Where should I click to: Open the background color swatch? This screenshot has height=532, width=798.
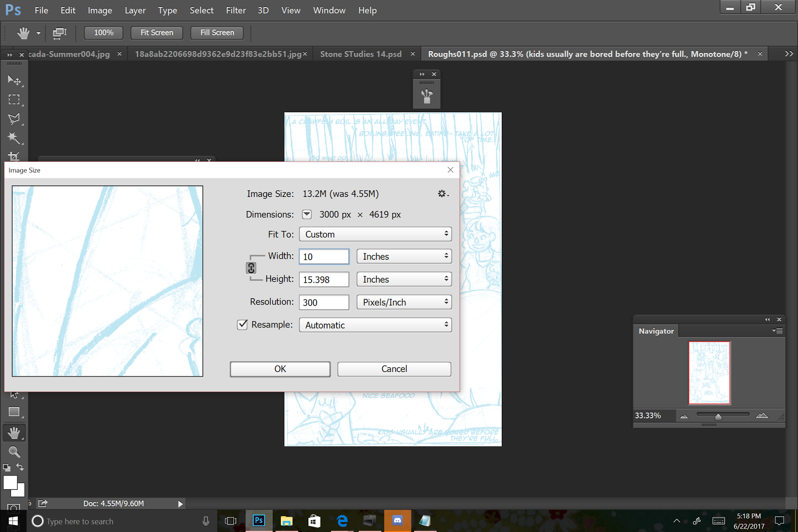pyautogui.click(x=21, y=493)
